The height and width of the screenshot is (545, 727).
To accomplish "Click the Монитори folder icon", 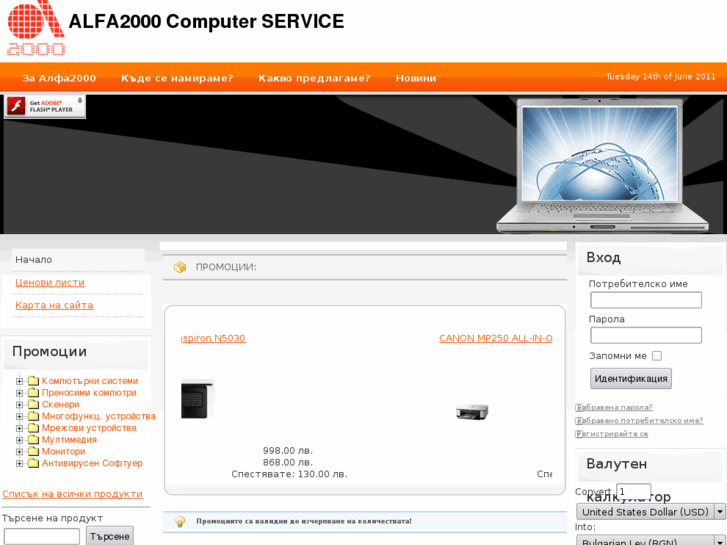I will click(33, 451).
